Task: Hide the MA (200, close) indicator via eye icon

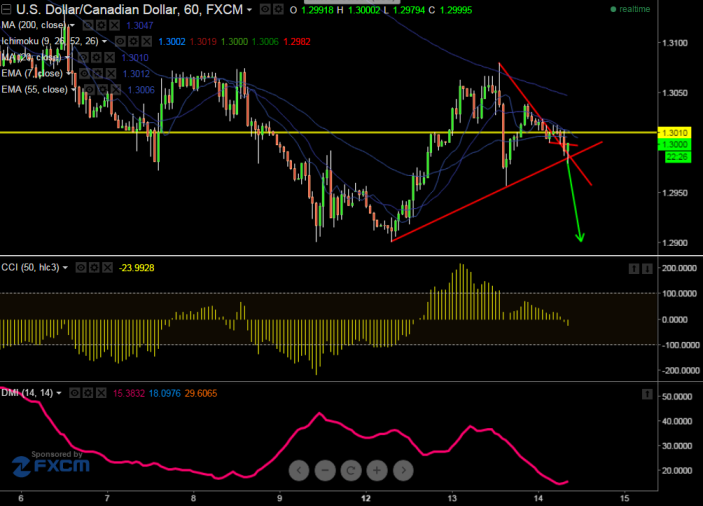Action: (88, 26)
